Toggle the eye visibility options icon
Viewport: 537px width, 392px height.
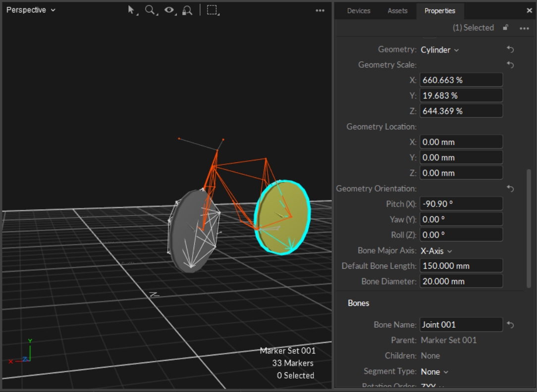coord(169,10)
